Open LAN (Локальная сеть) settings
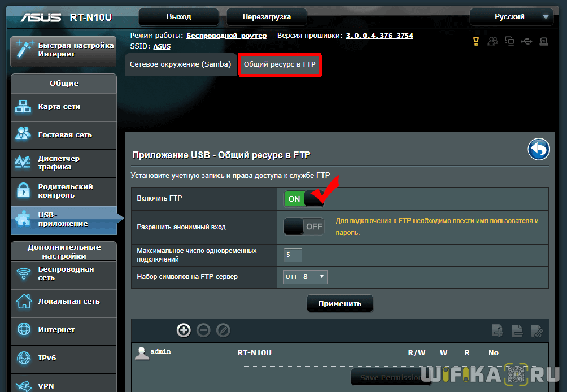Screen dimensions: 567x392 point(64,302)
